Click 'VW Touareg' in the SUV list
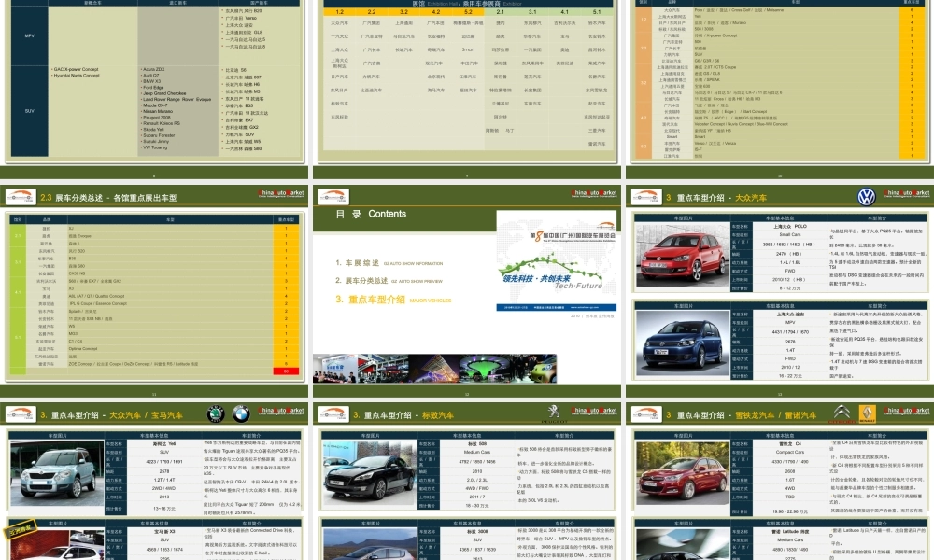The width and height of the screenshot is (934, 560). pyautogui.click(x=155, y=147)
